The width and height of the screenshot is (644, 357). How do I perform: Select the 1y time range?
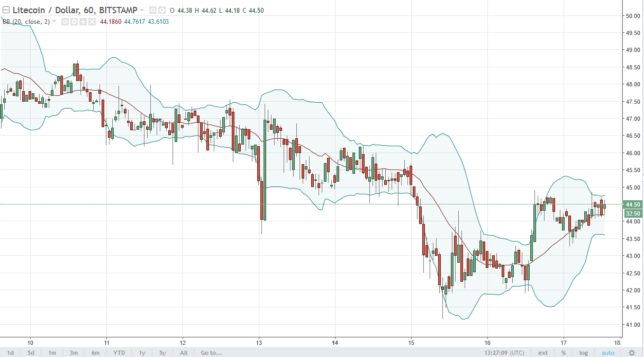[x=142, y=353]
